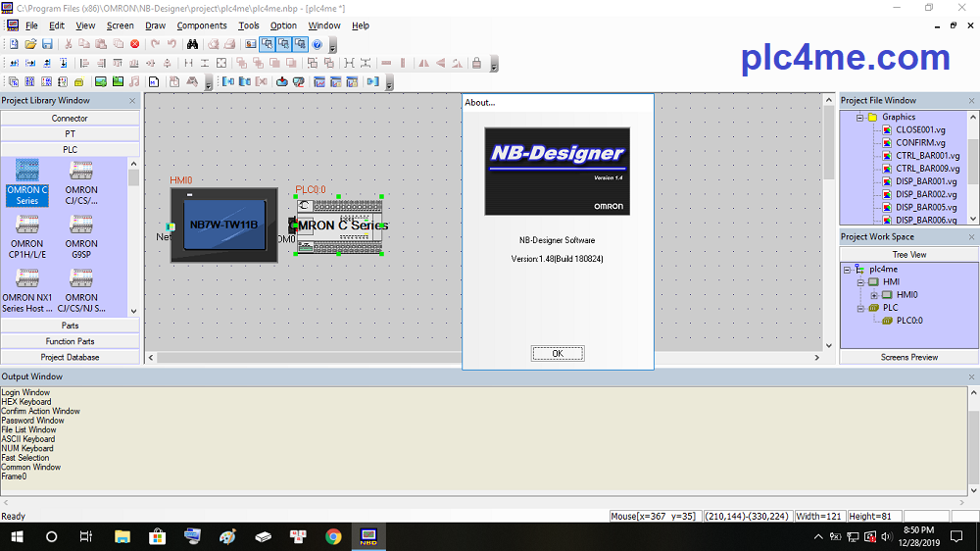Expand the HMI0 tree node
Screen dimensions: 980x551
click(874, 294)
